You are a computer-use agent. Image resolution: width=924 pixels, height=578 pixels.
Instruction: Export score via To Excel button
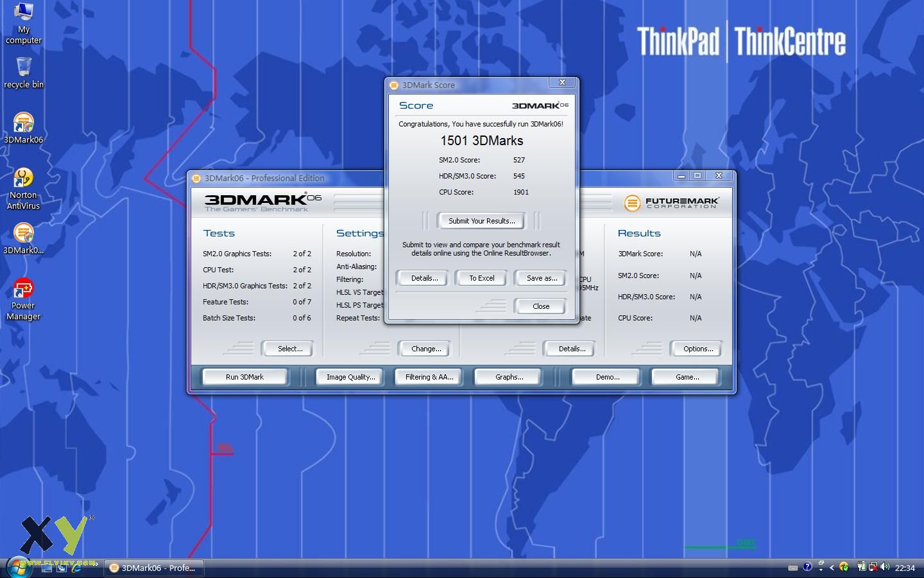481,278
